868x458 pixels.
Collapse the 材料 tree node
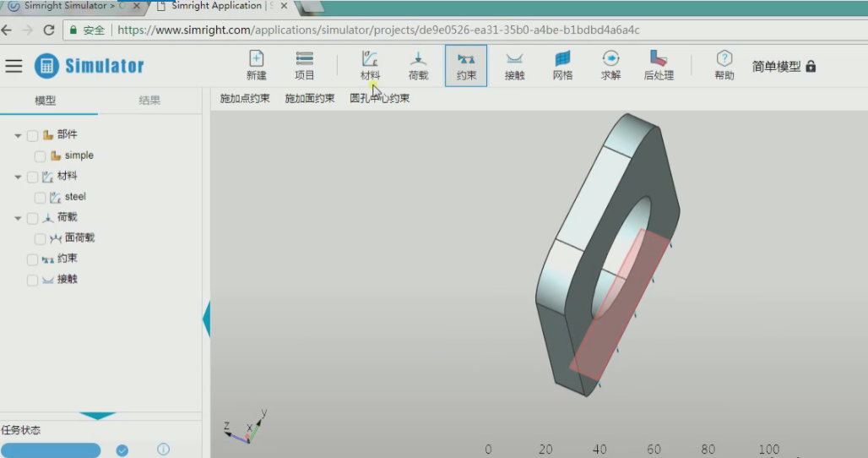(x=18, y=177)
